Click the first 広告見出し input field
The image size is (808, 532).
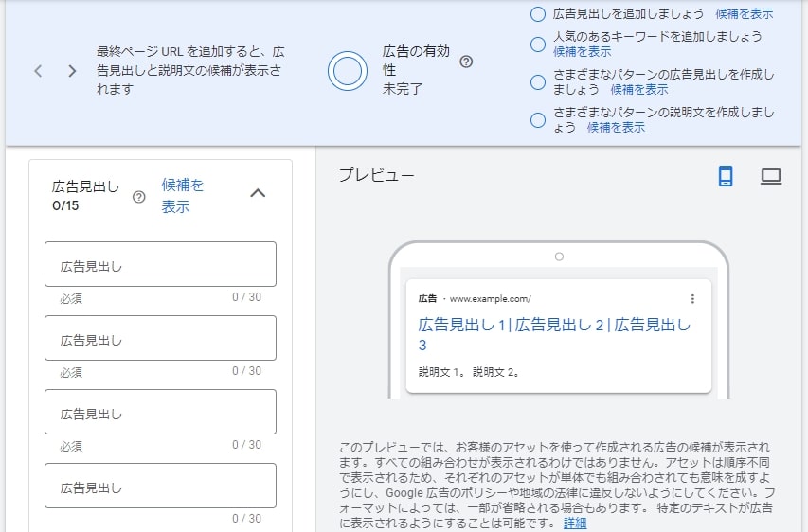[x=160, y=264]
